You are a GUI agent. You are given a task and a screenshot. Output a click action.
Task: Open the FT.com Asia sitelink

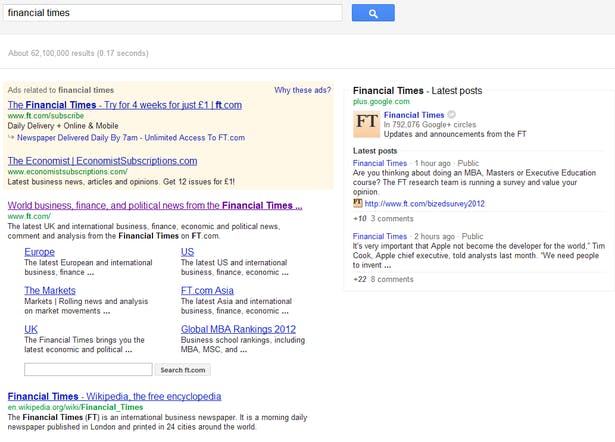click(207, 291)
